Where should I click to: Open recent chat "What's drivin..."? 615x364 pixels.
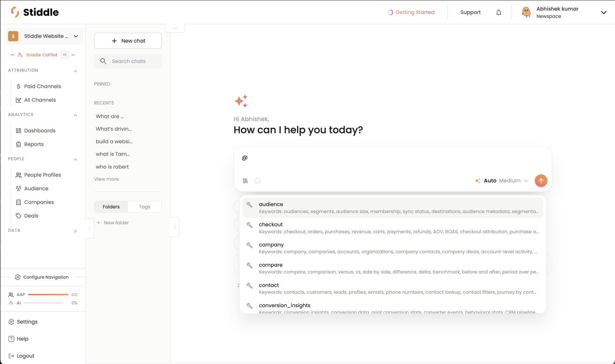coord(114,129)
